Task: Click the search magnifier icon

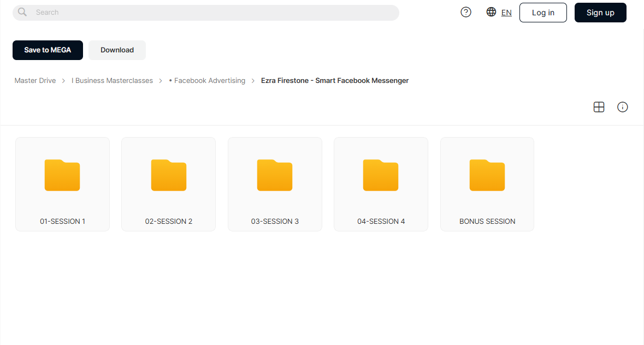Action: [x=22, y=13]
